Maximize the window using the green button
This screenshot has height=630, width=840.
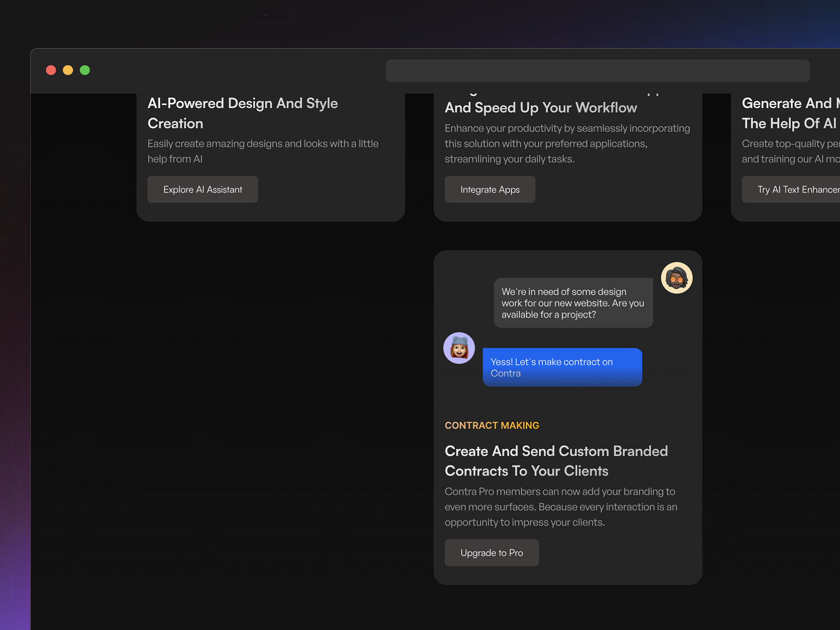click(85, 70)
